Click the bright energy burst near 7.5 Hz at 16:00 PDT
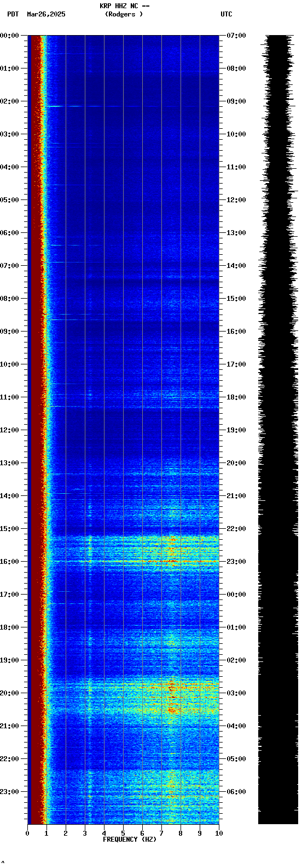The width and height of the screenshot is (302, 868). [x=171, y=560]
